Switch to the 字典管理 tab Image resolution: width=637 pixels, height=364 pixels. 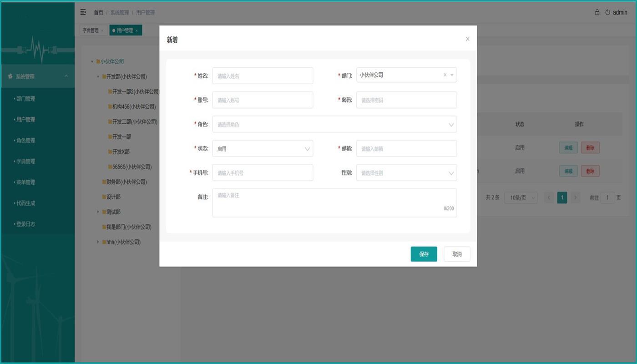pos(90,30)
